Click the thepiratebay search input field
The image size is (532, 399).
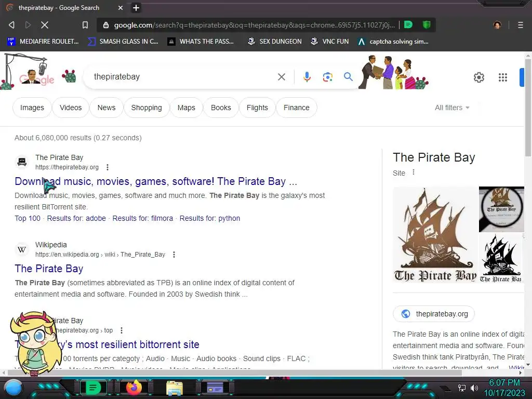tap(183, 77)
